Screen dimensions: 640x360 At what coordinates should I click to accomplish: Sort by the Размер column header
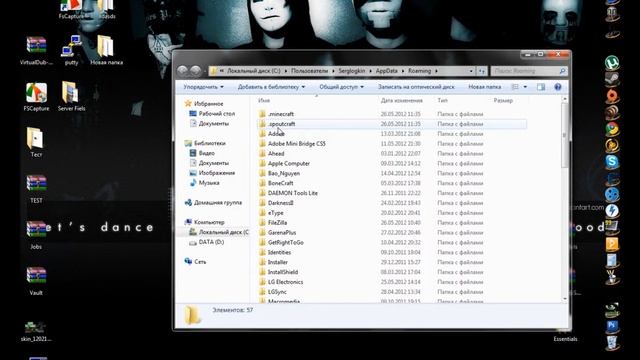click(503, 100)
